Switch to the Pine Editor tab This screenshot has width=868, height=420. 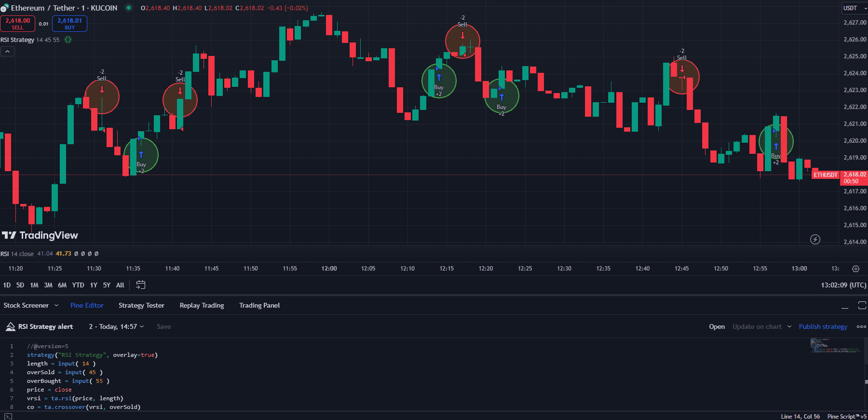pyautogui.click(x=87, y=305)
